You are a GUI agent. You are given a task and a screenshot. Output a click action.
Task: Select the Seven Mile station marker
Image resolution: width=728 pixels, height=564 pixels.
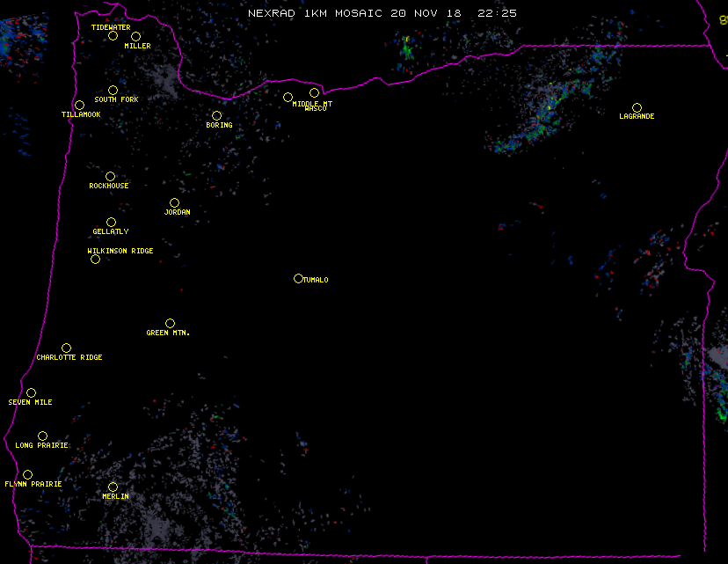(x=31, y=393)
